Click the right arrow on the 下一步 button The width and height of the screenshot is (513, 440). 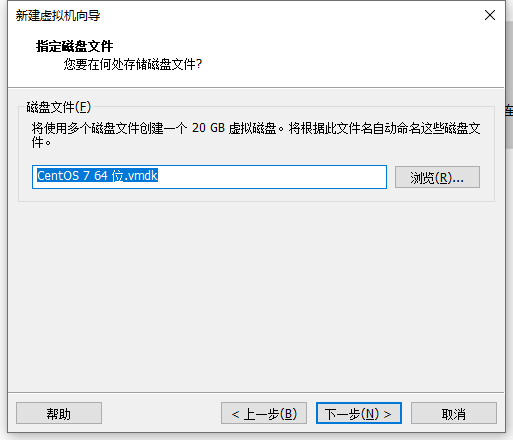coord(387,414)
